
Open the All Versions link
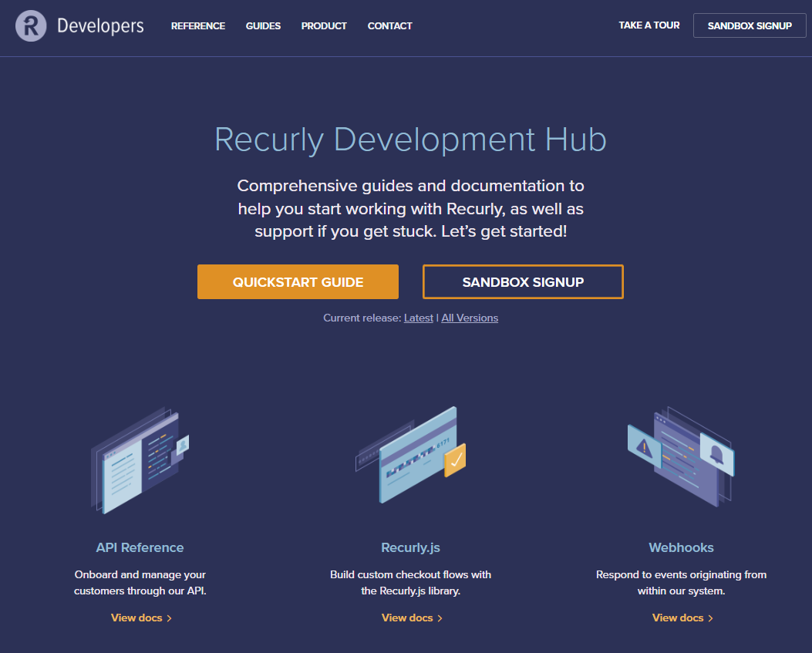470,318
